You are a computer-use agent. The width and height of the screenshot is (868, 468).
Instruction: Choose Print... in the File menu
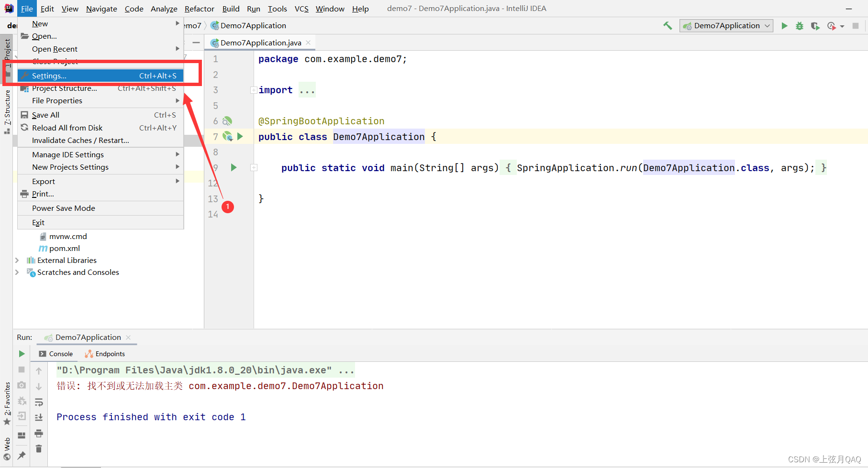click(100, 194)
